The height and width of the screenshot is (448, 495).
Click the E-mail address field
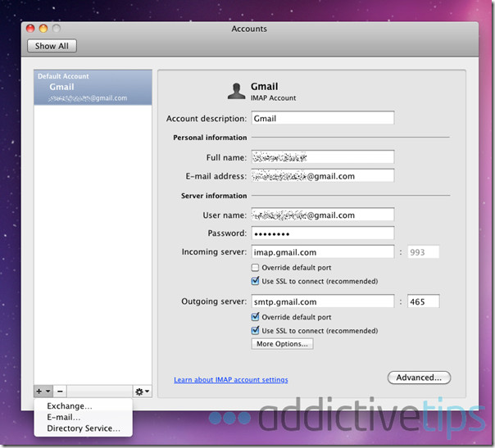(x=323, y=176)
